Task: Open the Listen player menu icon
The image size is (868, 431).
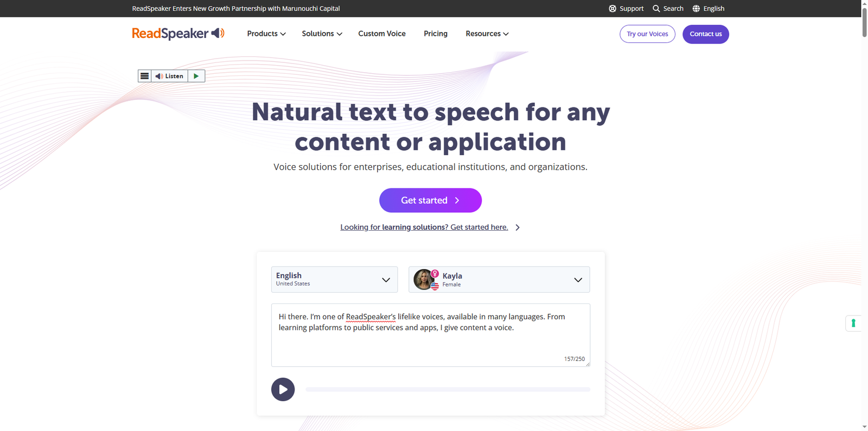Action: 144,76
